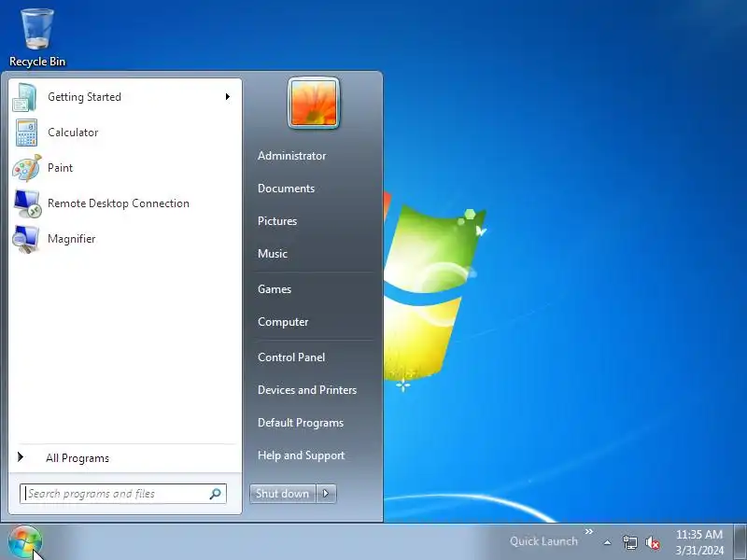The image size is (747, 560).
Task: Expand the All Programs arrow
Action: pos(20,457)
